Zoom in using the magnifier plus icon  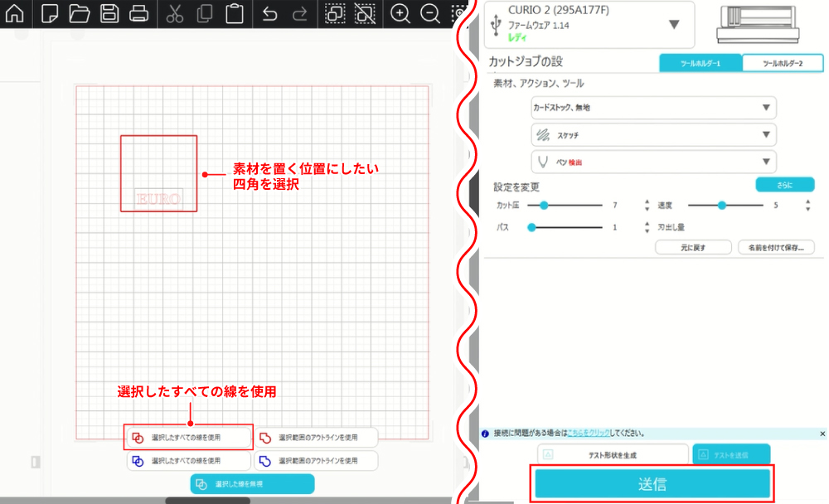click(400, 14)
